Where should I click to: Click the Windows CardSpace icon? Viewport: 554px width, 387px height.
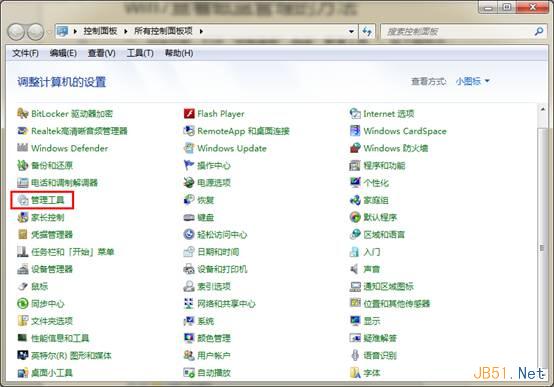355,131
